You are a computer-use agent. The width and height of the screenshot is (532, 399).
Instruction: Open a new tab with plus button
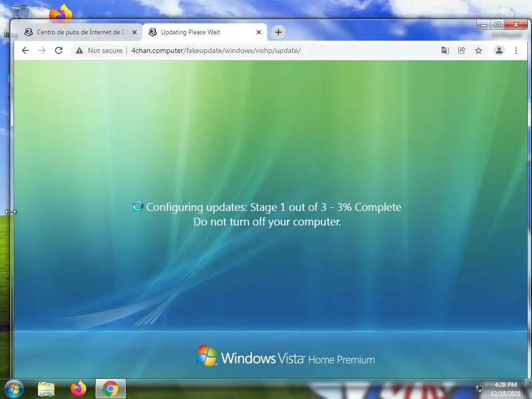coord(278,32)
